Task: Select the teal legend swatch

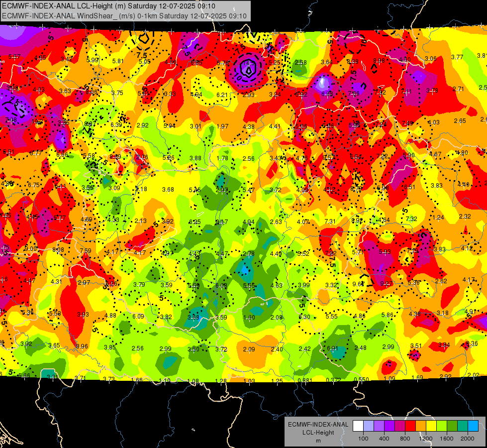Action: (x=463, y=426)
